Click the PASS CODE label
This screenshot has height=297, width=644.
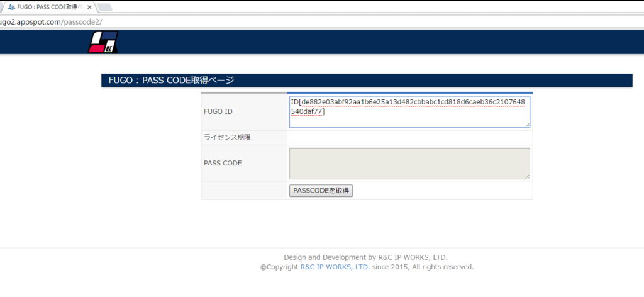[223, 163]
